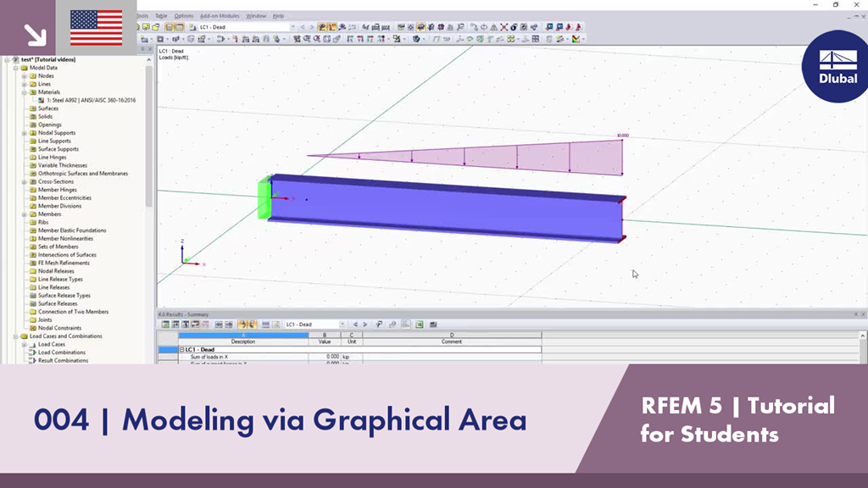Image resolution: width=868 pixels, height=488 pixels.
Task: Expand the Lines tree node
Action: click(x=25, y=84)
